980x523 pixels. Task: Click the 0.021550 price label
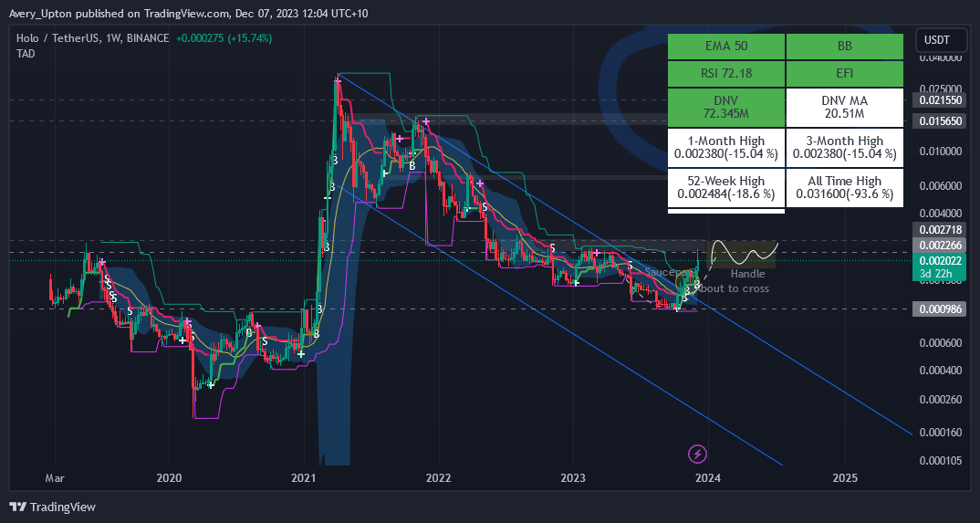pos(939,100)
